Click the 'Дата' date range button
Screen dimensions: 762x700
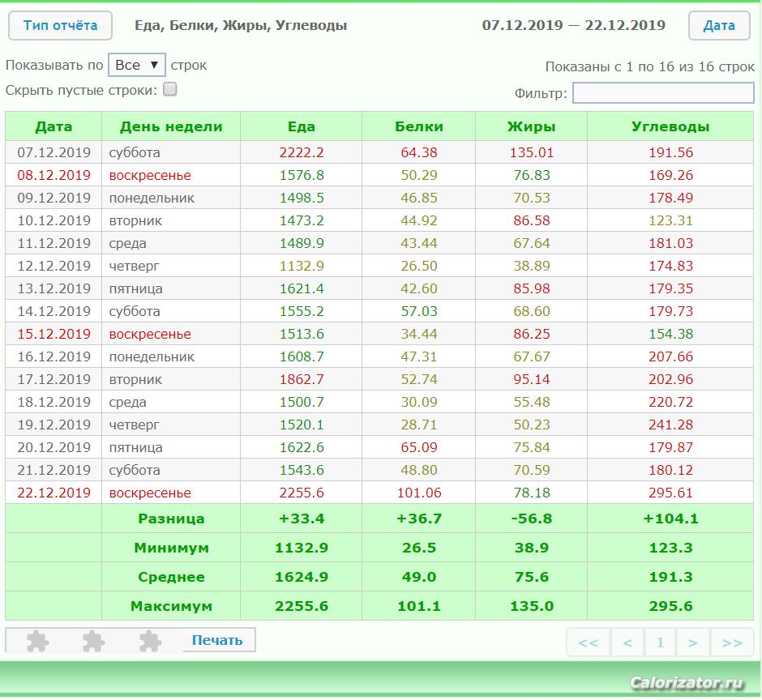(719, 26)
